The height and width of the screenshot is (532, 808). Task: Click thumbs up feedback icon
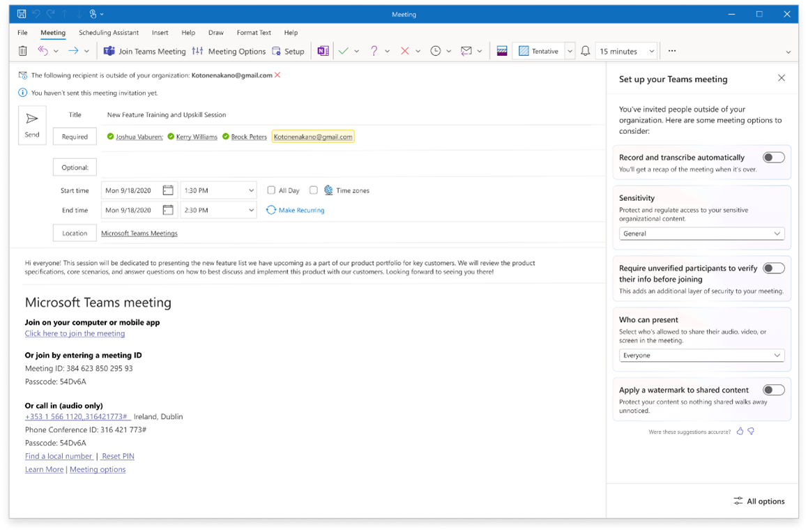(x=740, y=431)
